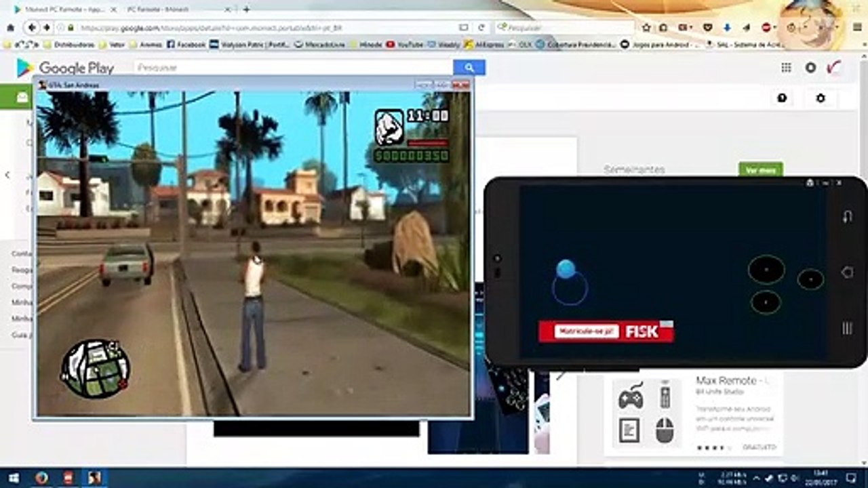Tap the phone recent apps icon
The height and width of the screenshot is (488, 868).
pyautogui.click(x=847, y=328)
